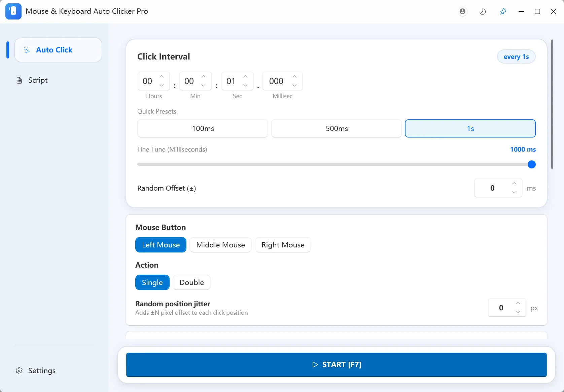Decrease Random Offset with down arrow
This screenshot has width=564, height=392.
pos(514,192)
